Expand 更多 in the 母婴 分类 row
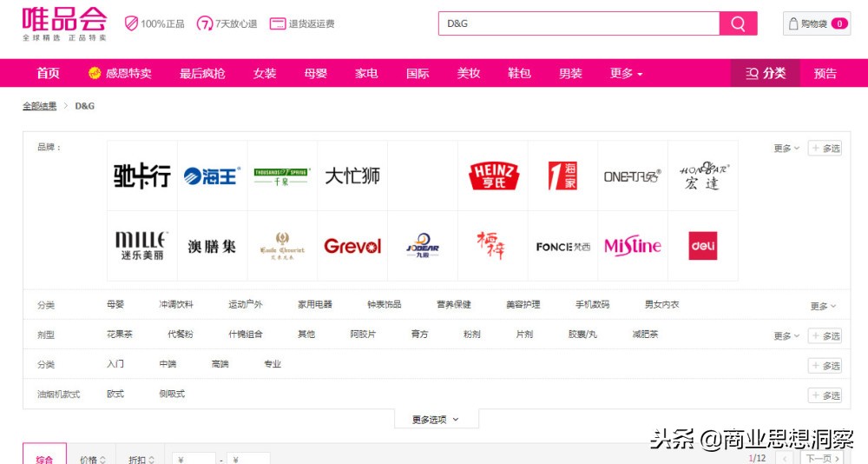Screen dimensions: 868x464 point(823,306)
